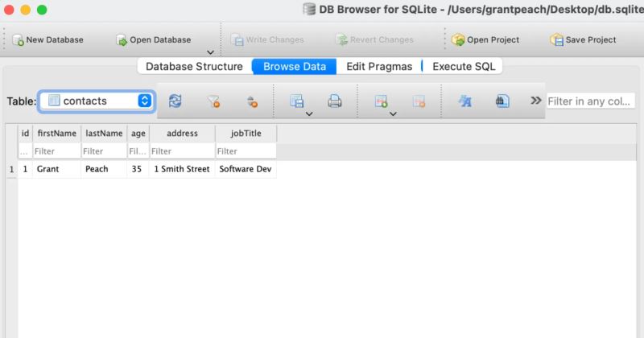Click the 'Filter in any column' field
This screenshot has width=644, height=338.
point(590,101)
